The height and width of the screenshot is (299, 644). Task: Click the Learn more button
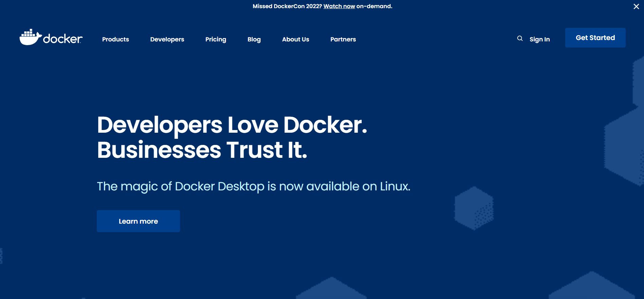coord(138,221)
